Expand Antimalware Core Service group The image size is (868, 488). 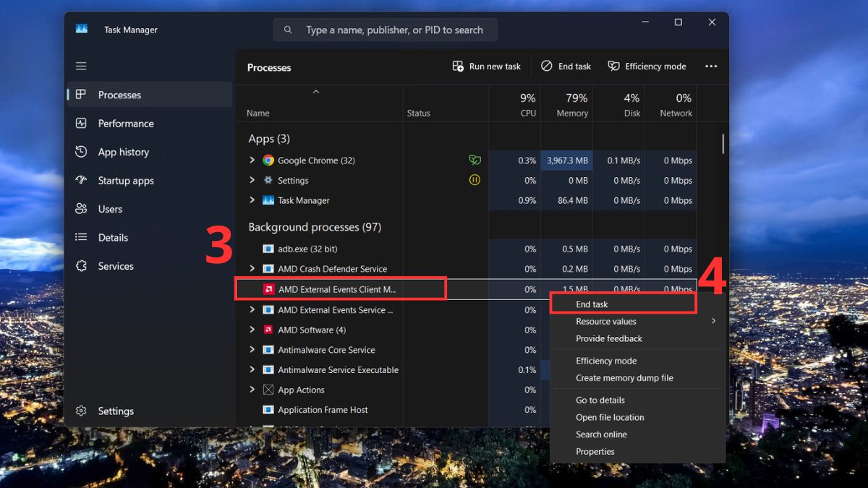pos(252,350)
